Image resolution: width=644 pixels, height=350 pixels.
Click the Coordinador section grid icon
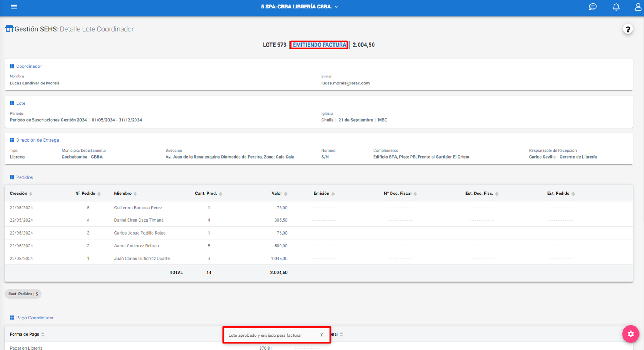click(x=12, y=66)
